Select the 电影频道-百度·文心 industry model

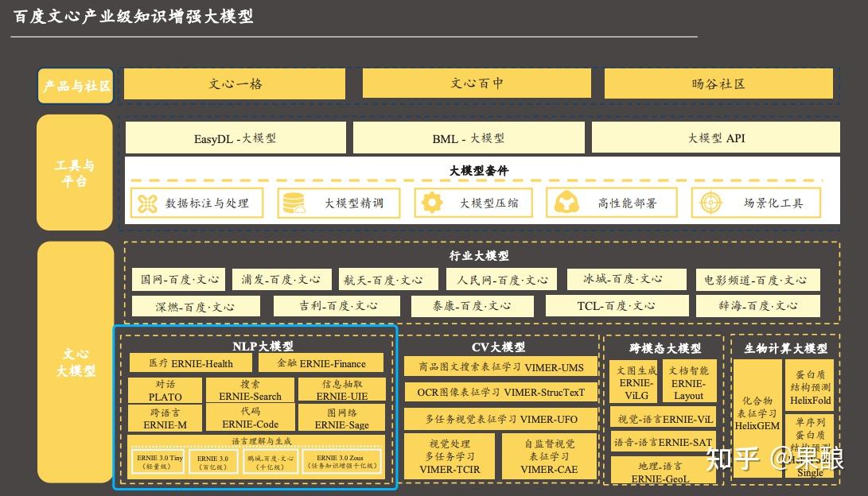tap(758, 279)
